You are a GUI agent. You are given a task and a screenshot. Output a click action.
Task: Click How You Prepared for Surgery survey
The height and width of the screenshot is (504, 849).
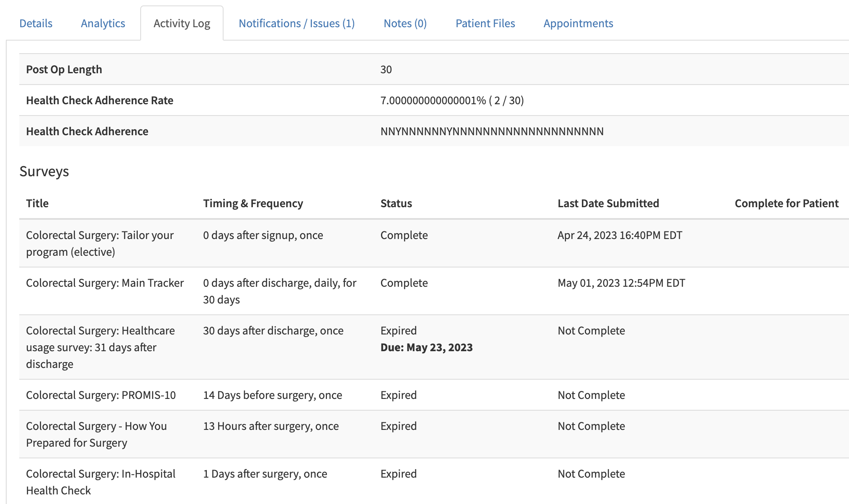pyautogui.click(x=96, y=434)
